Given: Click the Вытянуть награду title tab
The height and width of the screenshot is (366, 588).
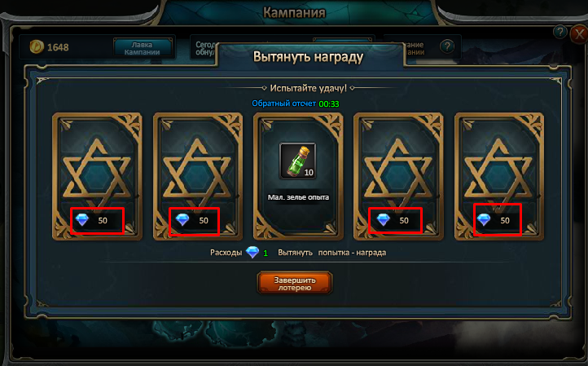Looking at the screenshot, I should coord(308,57).
